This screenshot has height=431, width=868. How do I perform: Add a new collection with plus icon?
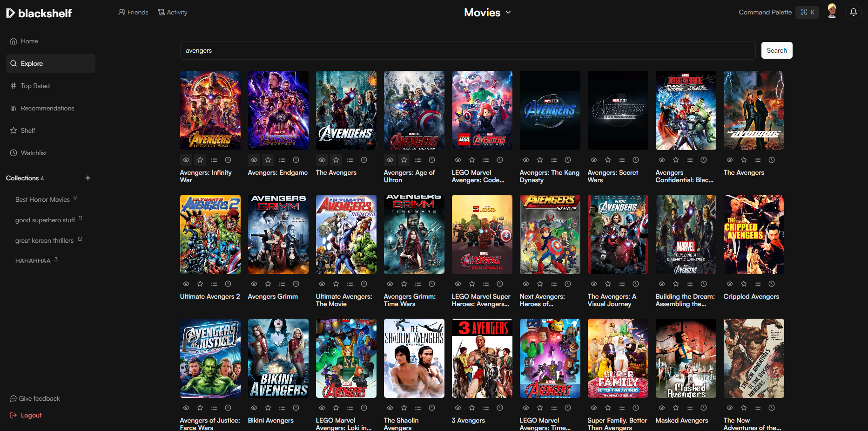[88, 178]
